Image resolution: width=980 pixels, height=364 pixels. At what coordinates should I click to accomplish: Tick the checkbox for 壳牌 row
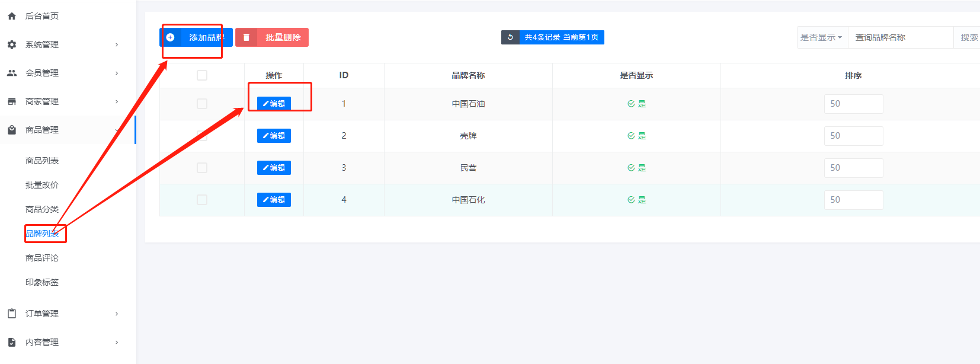[202, 136]
